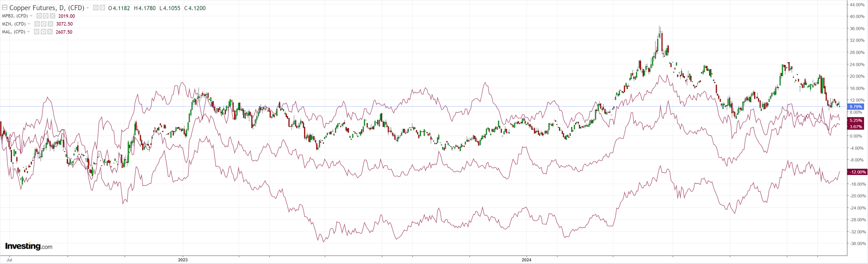Screen dimensions: 868x264
Task: Open settings gear for the MPB3 series
Action: coord(46,16)
